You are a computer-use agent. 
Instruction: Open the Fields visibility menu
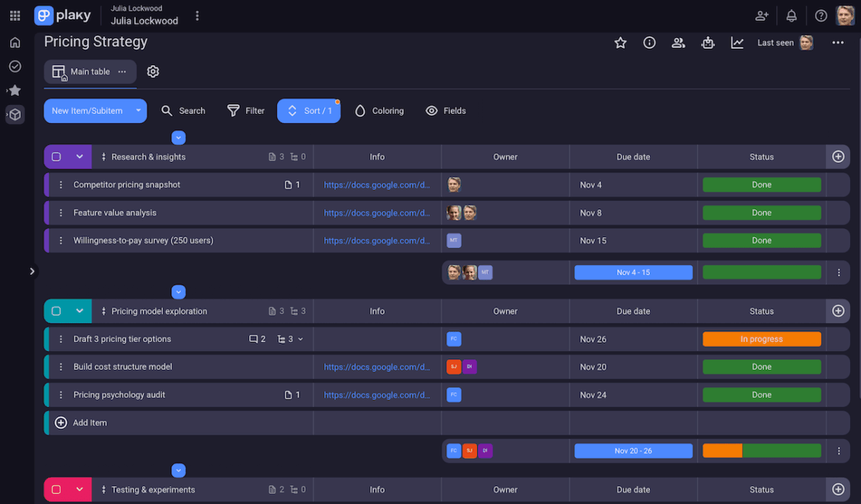point(446,111)
